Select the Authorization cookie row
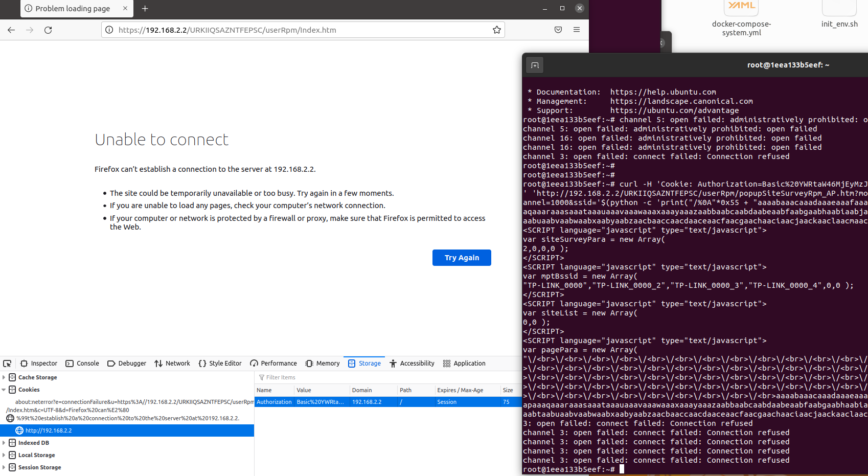The width and height of the screenshot is (868, 476). coord(358,402)
